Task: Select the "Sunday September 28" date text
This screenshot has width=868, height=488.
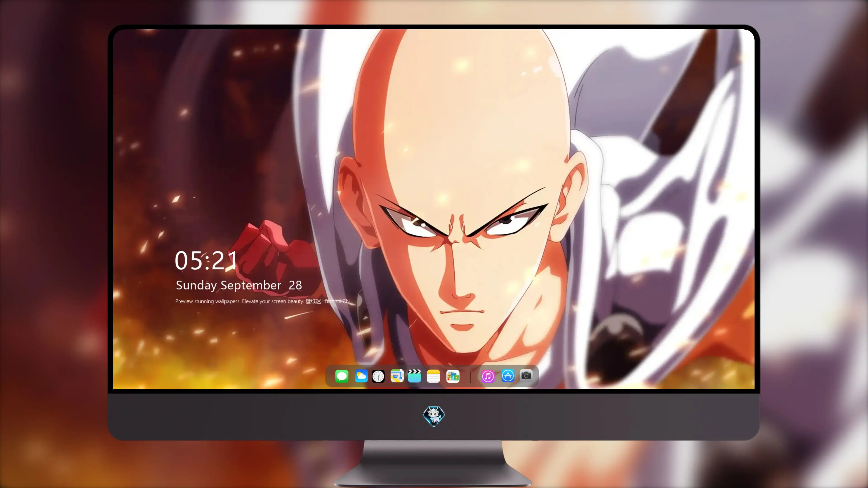Action: tap(239, 285)
